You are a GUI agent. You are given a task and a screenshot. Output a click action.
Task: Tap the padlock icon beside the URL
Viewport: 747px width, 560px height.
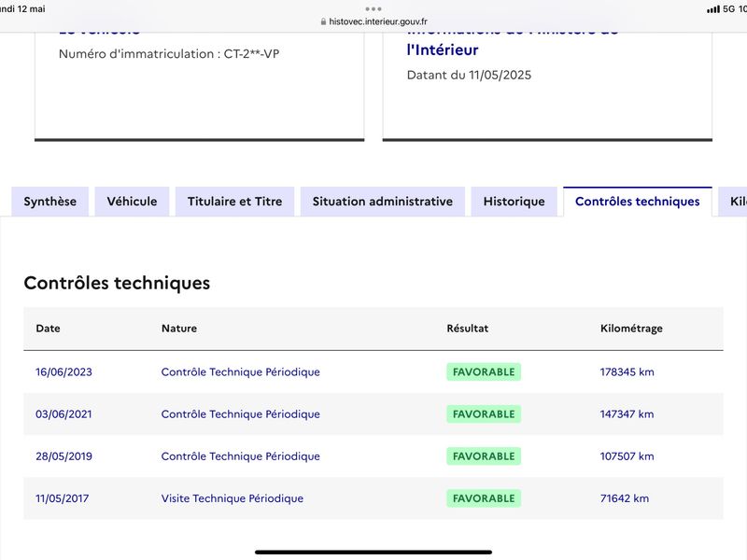click(x=323, y=21)
